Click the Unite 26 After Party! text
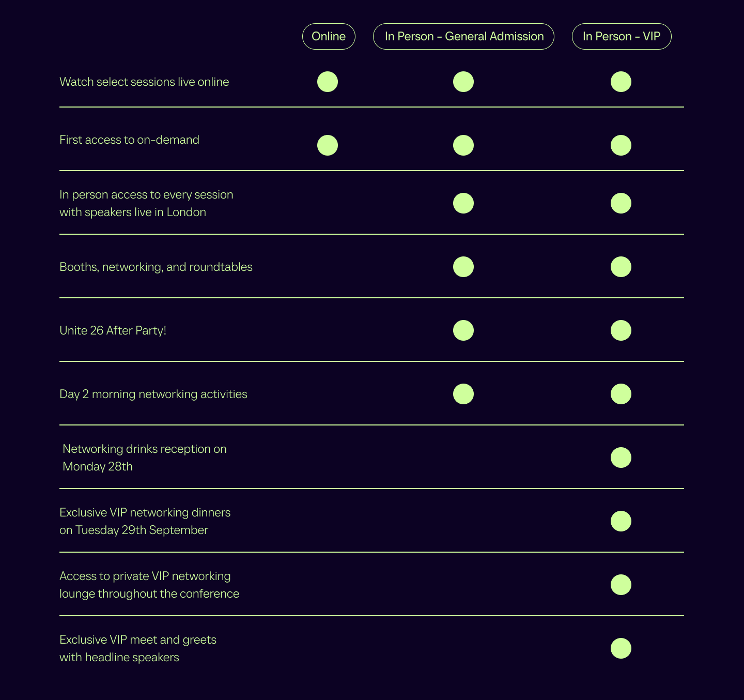The image size is (744, 700). tap(113, 330)
